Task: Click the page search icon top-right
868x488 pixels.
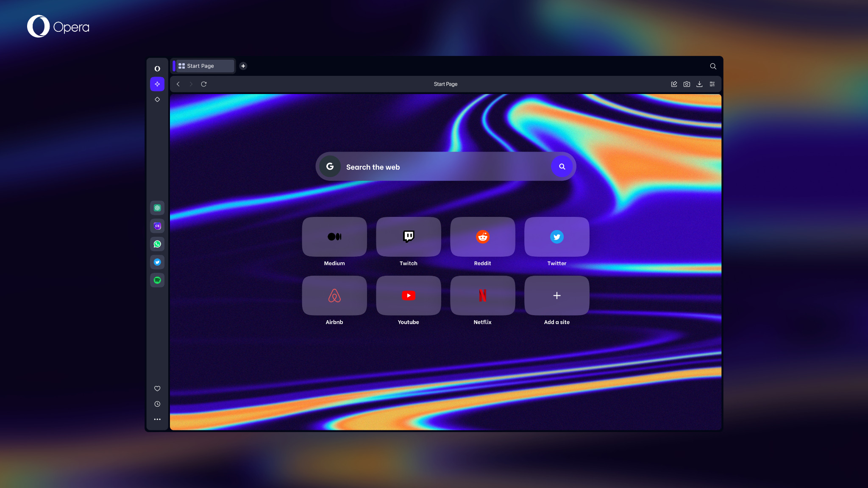Action: point(713,66)
